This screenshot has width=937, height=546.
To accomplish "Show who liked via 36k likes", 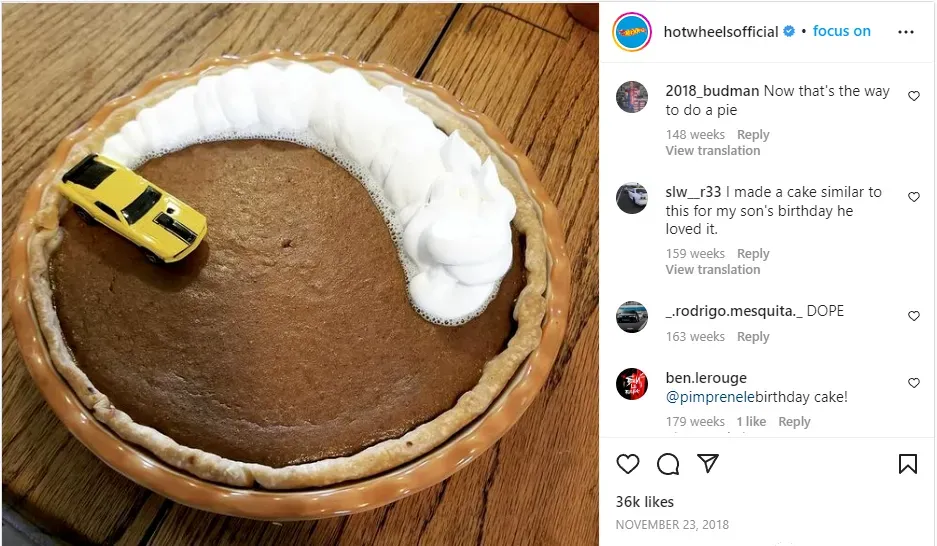I will click(x=645, y=502).
